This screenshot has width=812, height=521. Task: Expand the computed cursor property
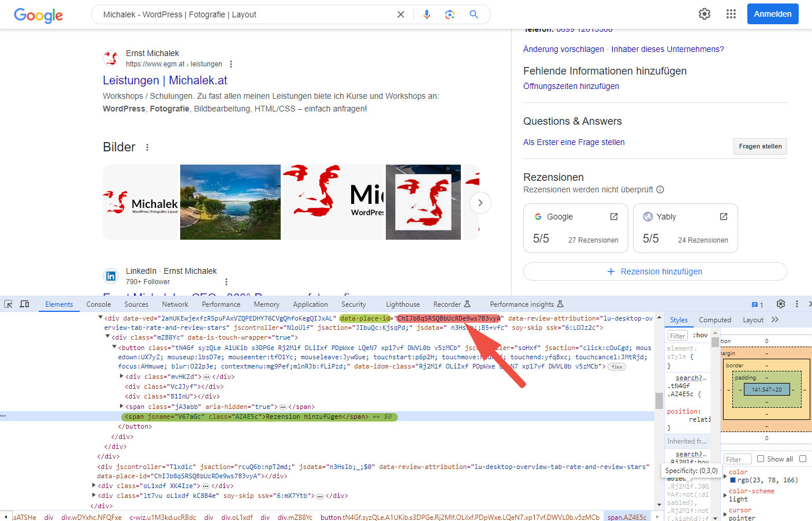pos(725,514)
